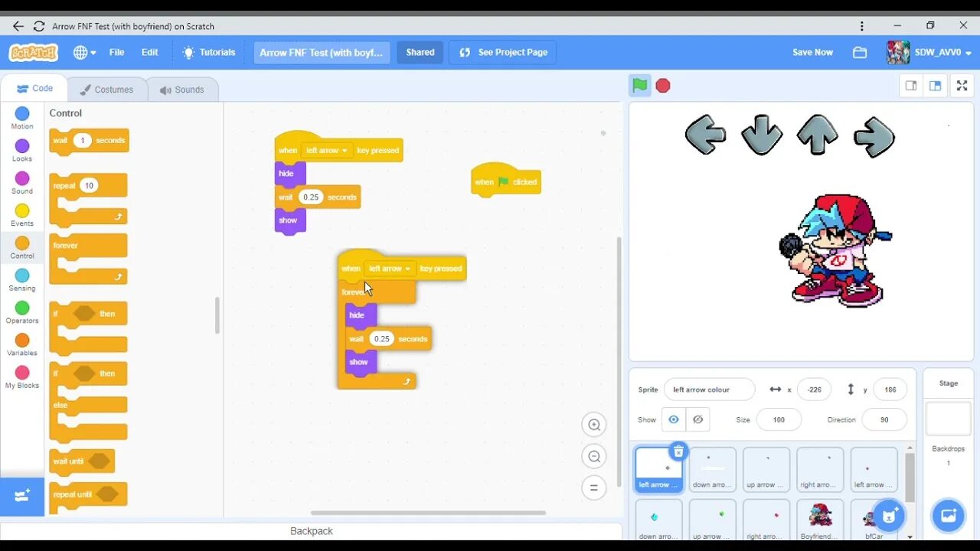Select the Looks block category
Viewport: 980px width, 551px height.
pyautogui.click(x=22, y=151)
